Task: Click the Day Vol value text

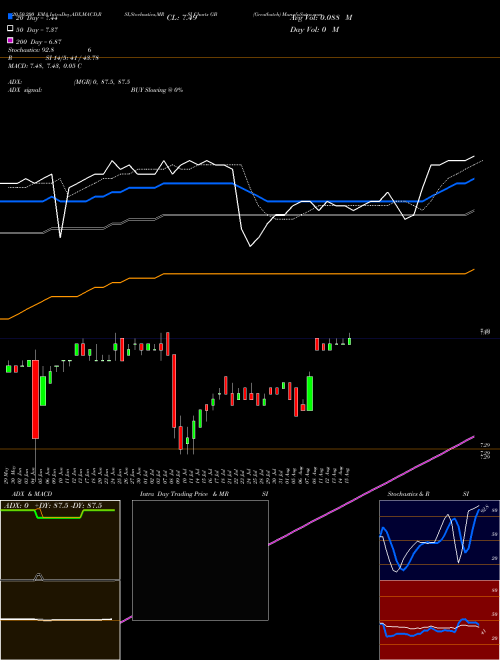Action: tap(314, 29)
